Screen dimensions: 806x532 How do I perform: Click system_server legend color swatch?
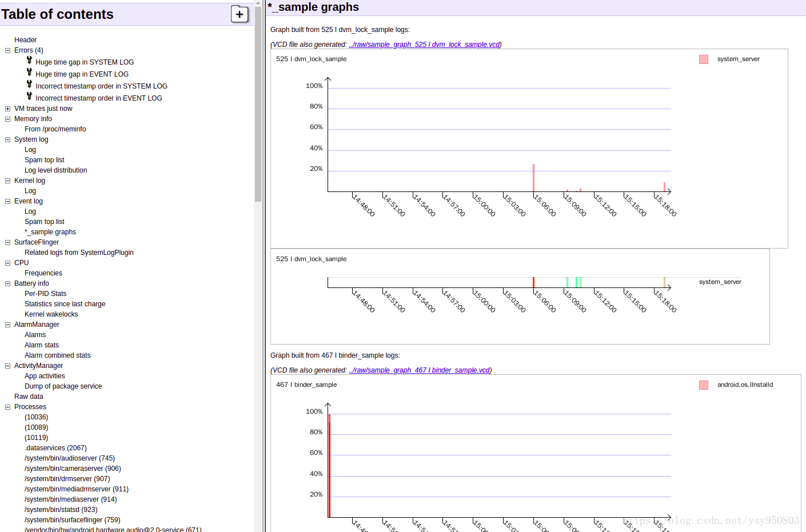click(704, 59)
